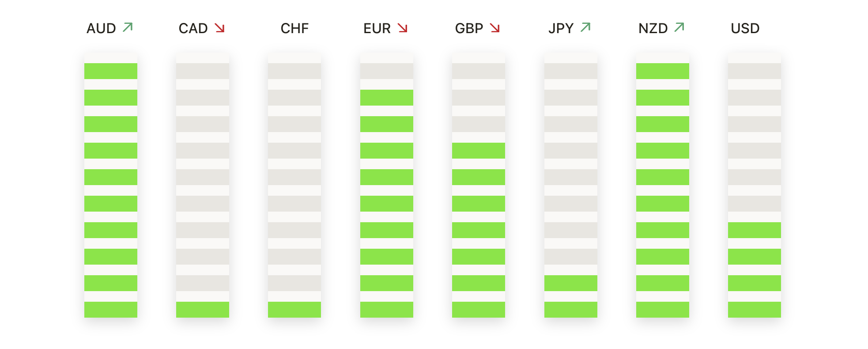Click the top gray bar in CHF column
This screenshot has width=868, height=349.
click(x=294, y=71)
